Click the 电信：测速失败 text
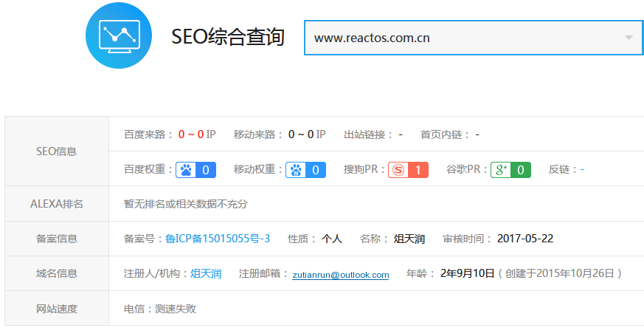The image size is (644, 328). click(x=160, y=309)
